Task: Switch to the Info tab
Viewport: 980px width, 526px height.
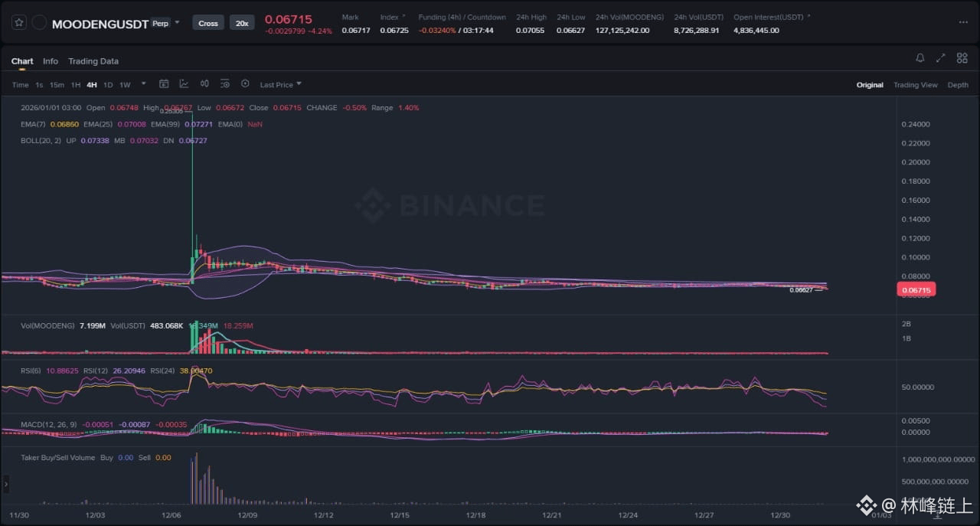Action: (51, 61)
